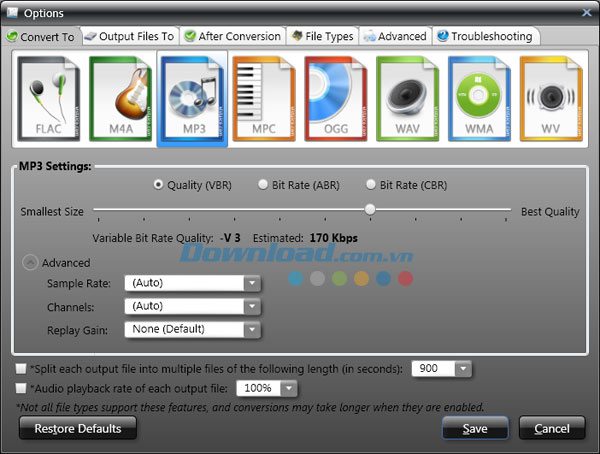Click the VBR quality slider handle
The height and width of the screenshot is (454, 600).
coord(370,210)
